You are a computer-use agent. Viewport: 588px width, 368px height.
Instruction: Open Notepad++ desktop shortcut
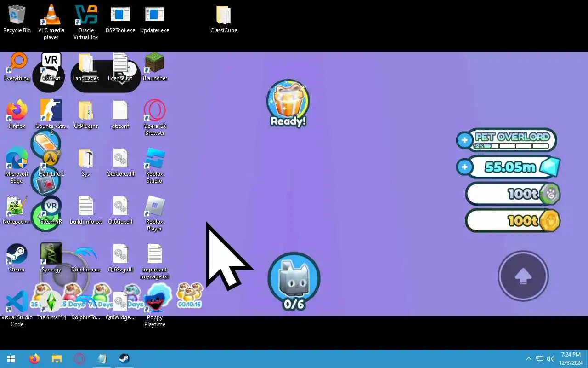tap(17, 211)
